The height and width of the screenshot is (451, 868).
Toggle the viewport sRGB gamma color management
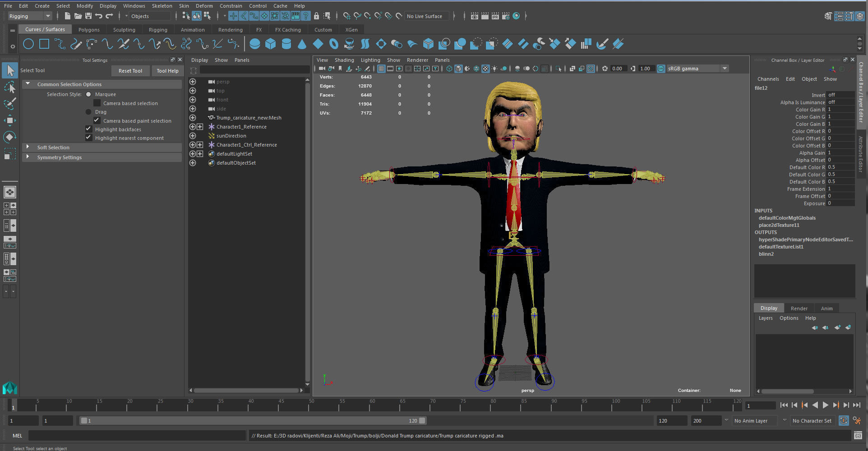661,69
